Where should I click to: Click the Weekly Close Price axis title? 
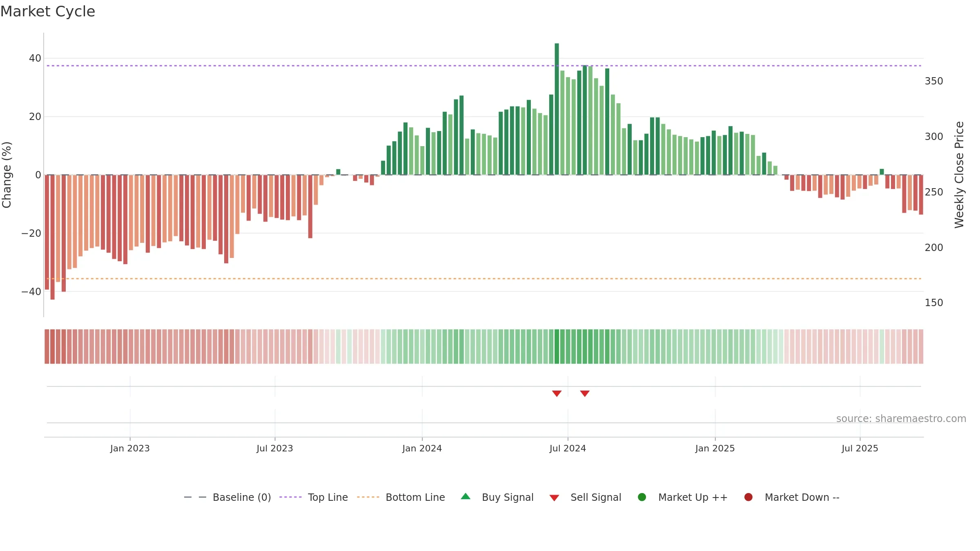(959, 175)
